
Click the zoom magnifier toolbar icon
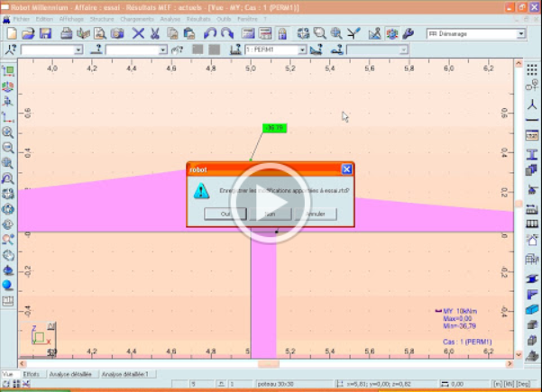tap(317, 33)
